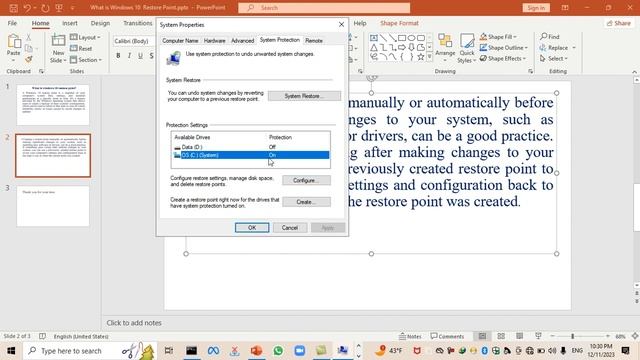Open the Shape Outline dropdown
This screenshot has width=640, height=360.
pos(504,48)
